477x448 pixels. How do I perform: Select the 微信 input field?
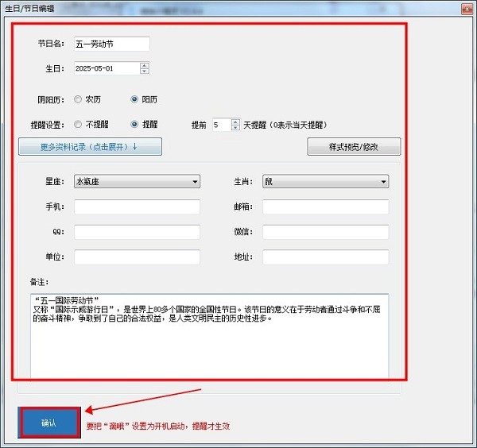pyautogui.click(x=325, y=233)
